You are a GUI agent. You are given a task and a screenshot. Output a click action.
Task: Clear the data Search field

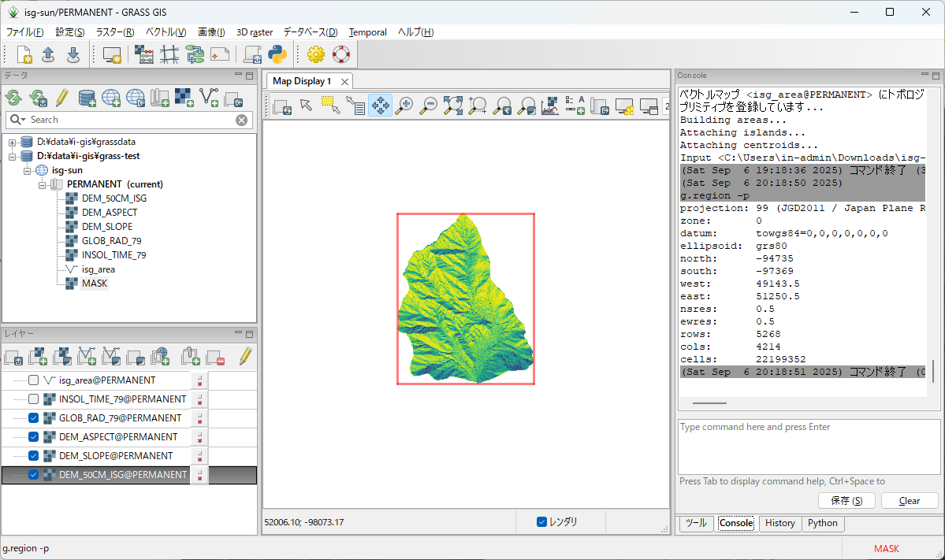click(x=242, y=120)
